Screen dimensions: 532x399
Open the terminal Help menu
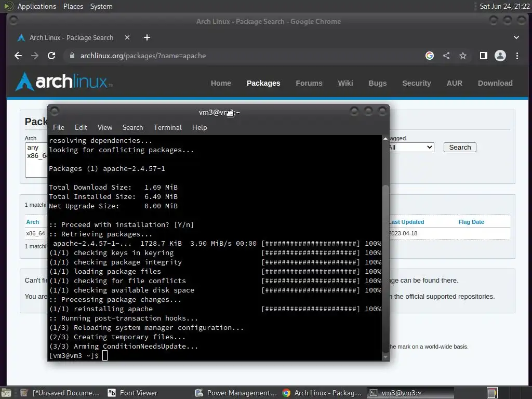(x=199, y=127)
